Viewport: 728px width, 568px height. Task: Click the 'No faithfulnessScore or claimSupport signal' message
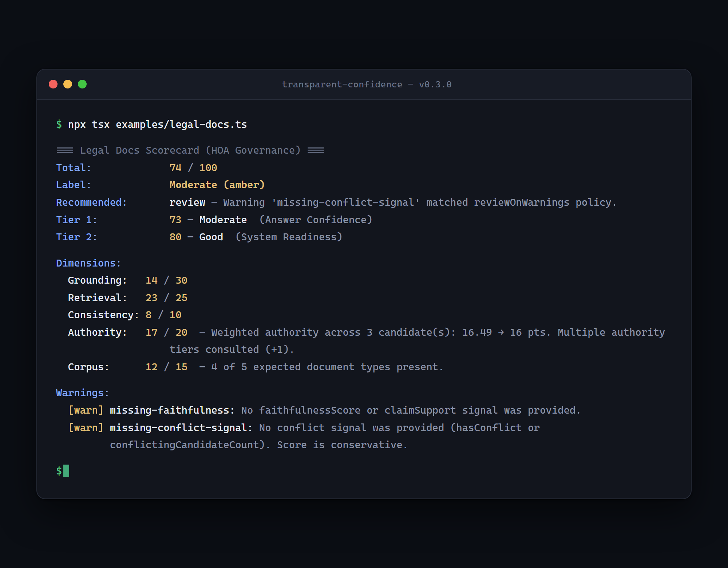point(411,410)
